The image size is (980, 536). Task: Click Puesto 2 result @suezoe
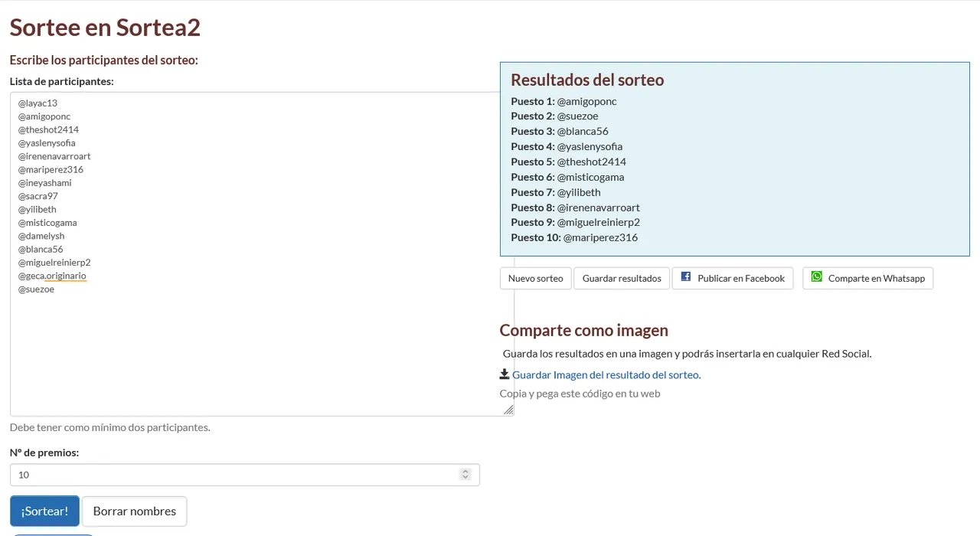click(x=577, y=116)
